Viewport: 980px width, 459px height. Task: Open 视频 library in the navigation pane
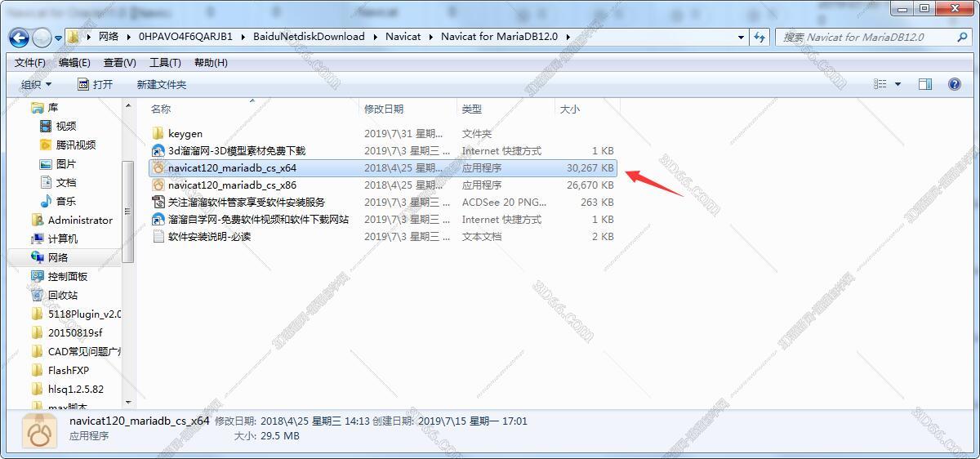click(x=66, y=126)
